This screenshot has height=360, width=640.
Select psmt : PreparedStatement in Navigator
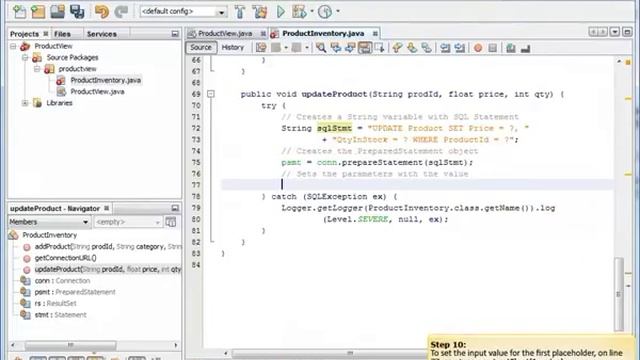click(75, 293)
